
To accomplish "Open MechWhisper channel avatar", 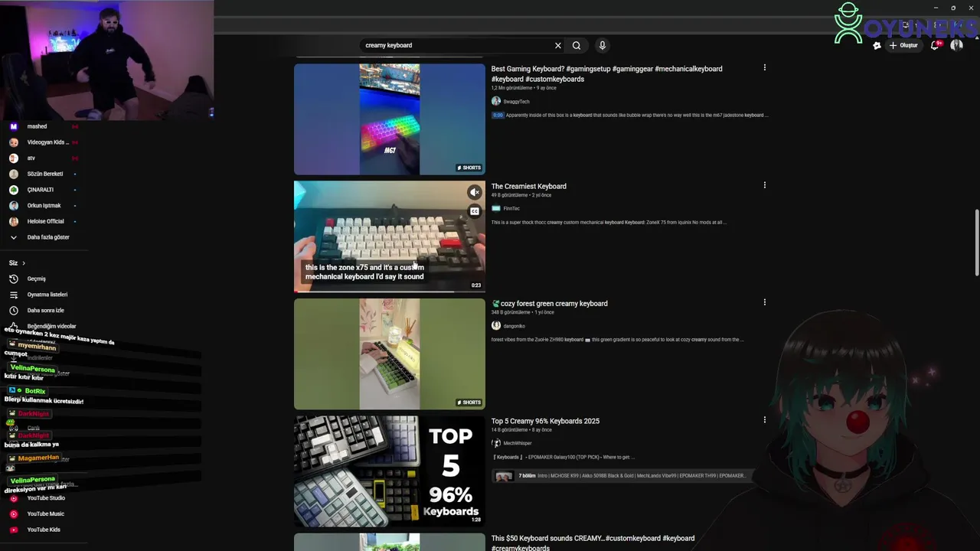I will point(496,443).
